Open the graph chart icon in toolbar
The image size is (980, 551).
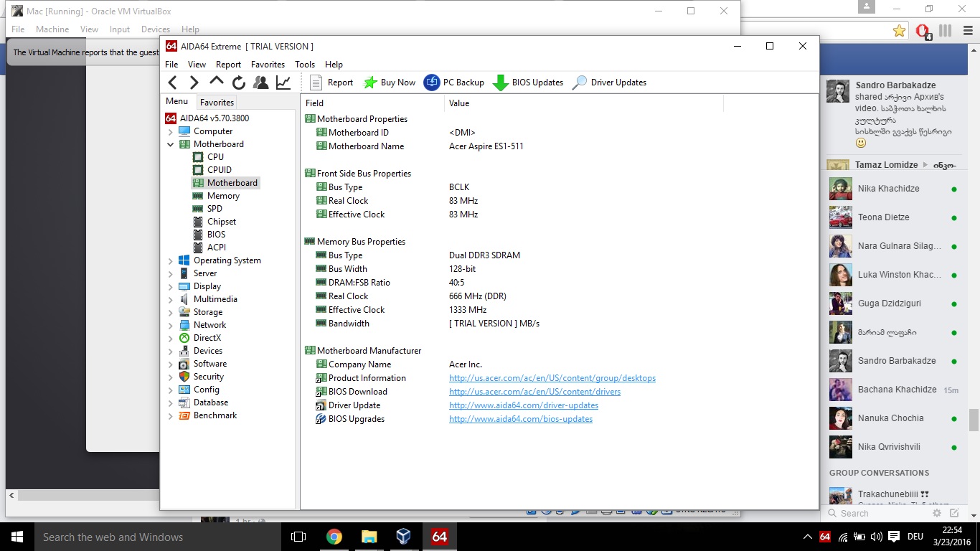point(283,83)
